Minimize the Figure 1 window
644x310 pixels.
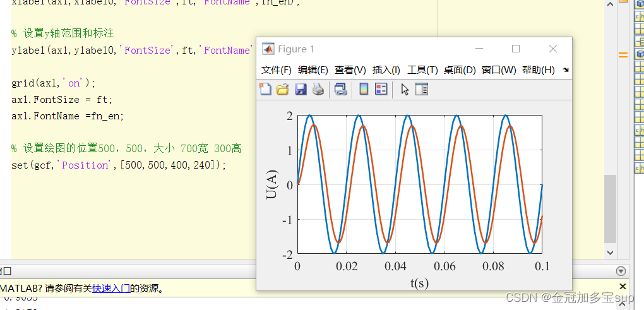(x=479, y=49)
